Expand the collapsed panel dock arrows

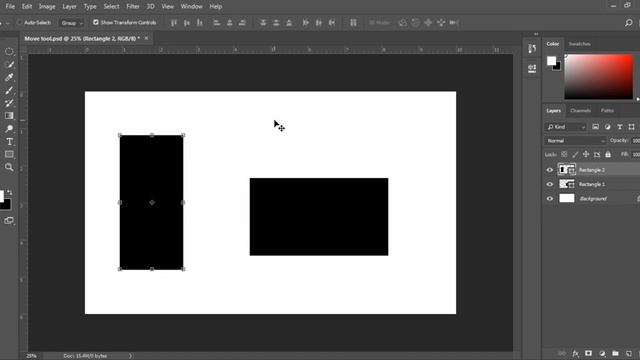pos(536,34)
